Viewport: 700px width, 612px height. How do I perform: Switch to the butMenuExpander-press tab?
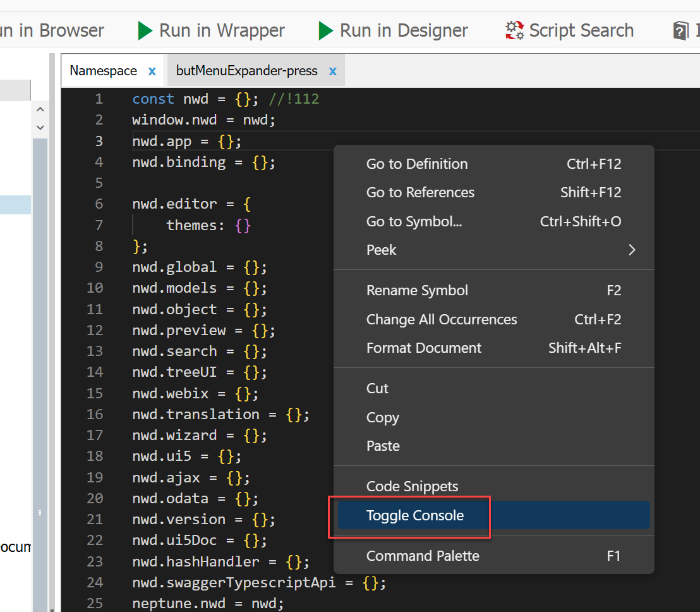click(247, 71)
